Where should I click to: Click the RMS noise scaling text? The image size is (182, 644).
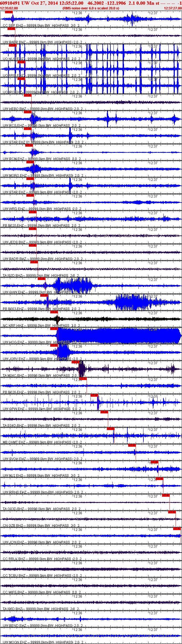[91, 8]
